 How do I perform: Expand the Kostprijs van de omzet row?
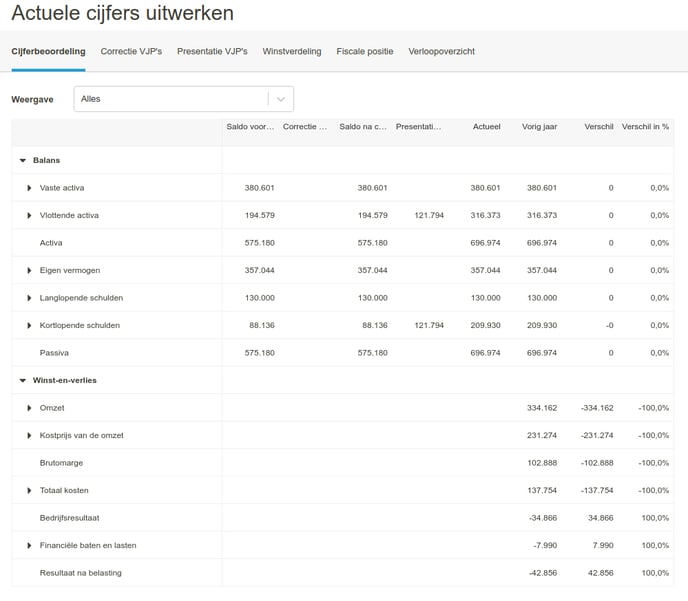(x=29, y=436)
